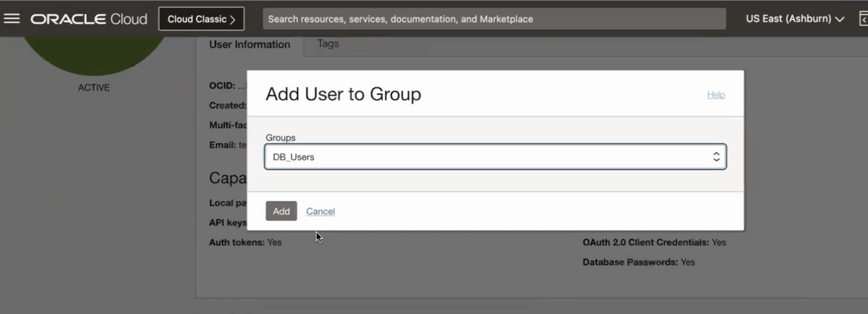Click the down stepper arrow on Groups selector
868x314 pixels.
point(716,160)
